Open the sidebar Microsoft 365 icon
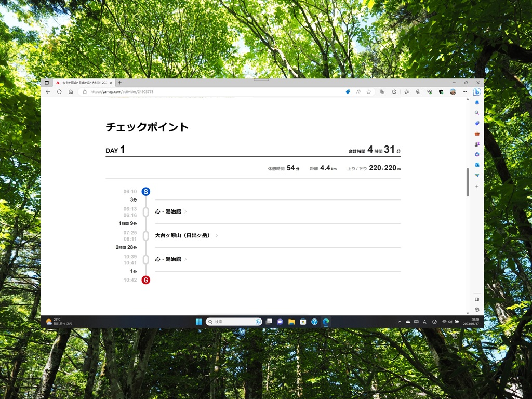Screen dimensions: 532x399 pos(477,154)
